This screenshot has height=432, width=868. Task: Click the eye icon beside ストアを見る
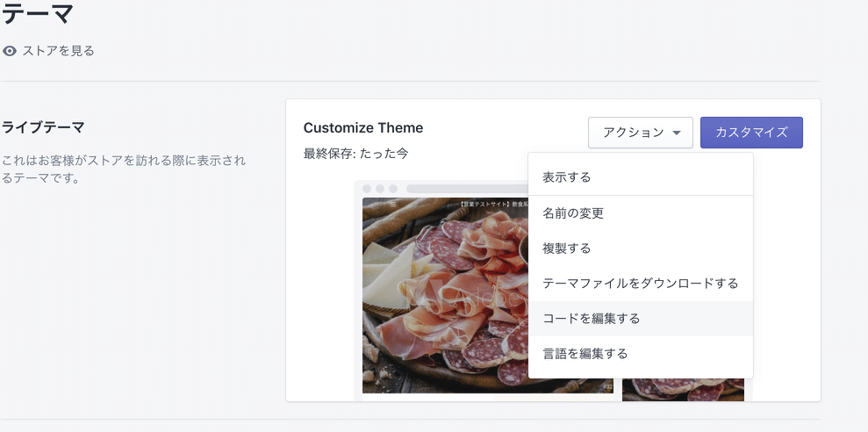10,51
